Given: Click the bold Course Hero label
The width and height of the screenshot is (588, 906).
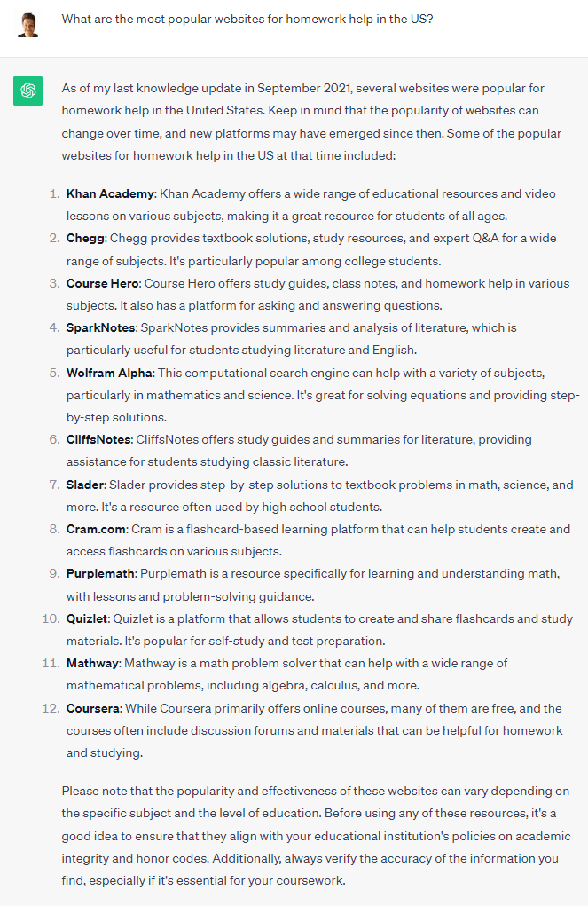Looking at the screenshot, I should 102,283.
